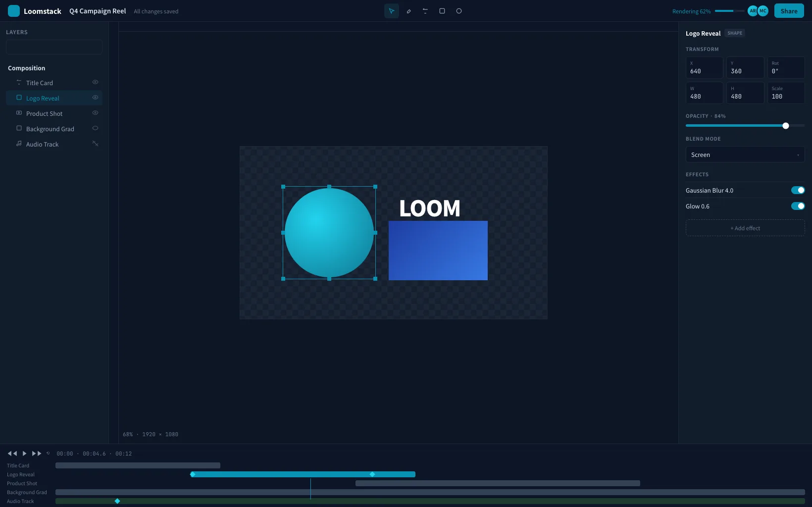Click the layers search field

pyautogui.click(x=54, y=47)
